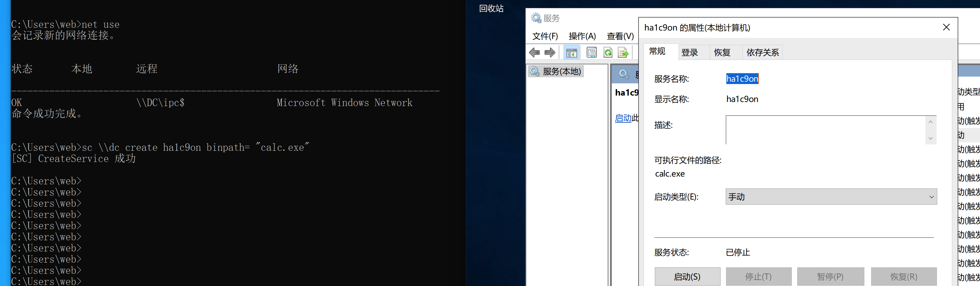
Task: Click the Export List toolbar icon
Action: tap(623, 53)
